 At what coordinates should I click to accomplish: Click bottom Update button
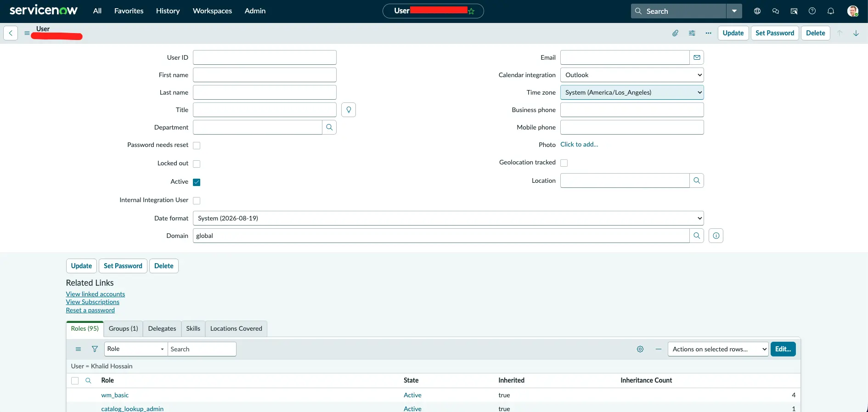(81, 266)
